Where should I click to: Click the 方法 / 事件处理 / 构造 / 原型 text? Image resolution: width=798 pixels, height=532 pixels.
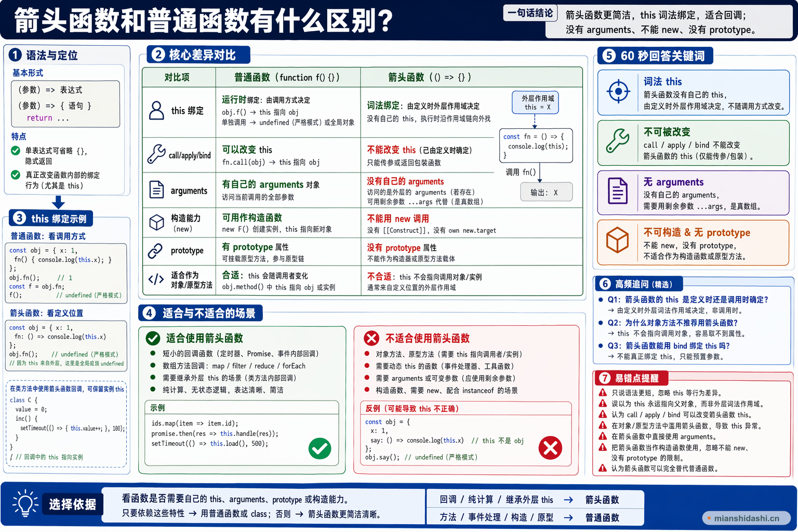[x=497, y=517]
